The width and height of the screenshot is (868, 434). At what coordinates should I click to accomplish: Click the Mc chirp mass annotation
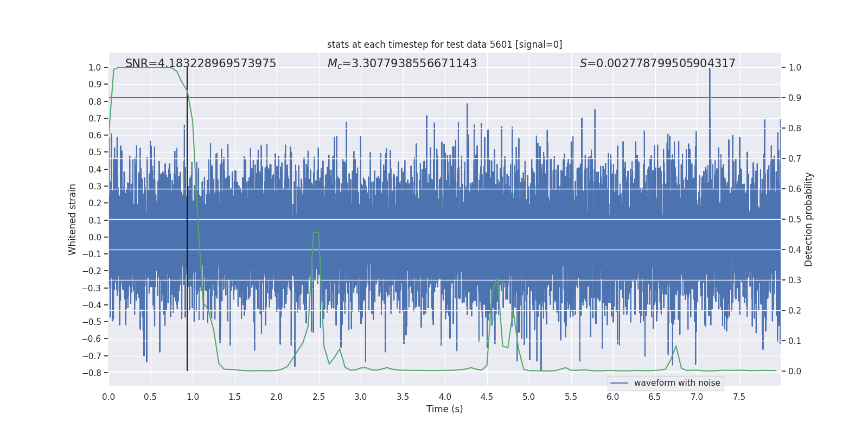(402, 63)
